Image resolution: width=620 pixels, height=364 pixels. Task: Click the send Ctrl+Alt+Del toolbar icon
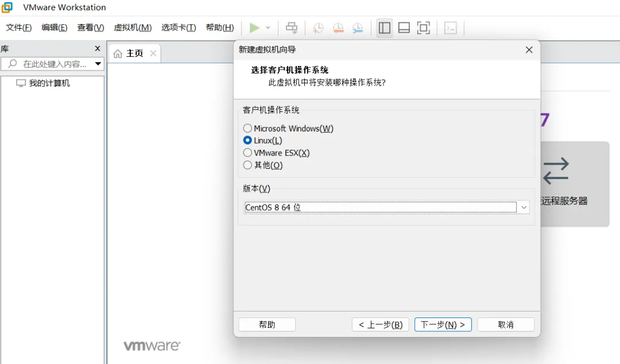click(292, 28)
